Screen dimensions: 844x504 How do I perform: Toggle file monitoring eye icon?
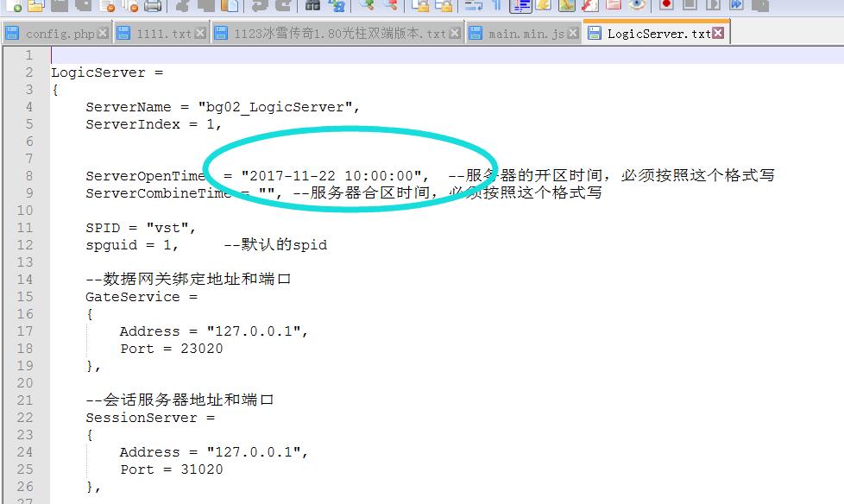(636, 5)
